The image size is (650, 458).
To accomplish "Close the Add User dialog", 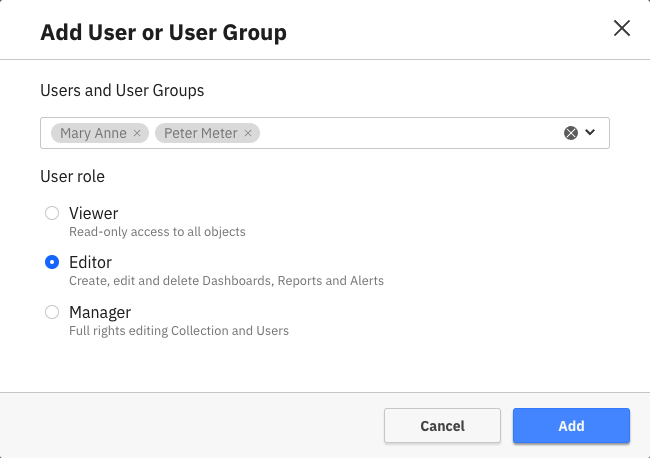I will pyautogui.click(x=621, y=29).
